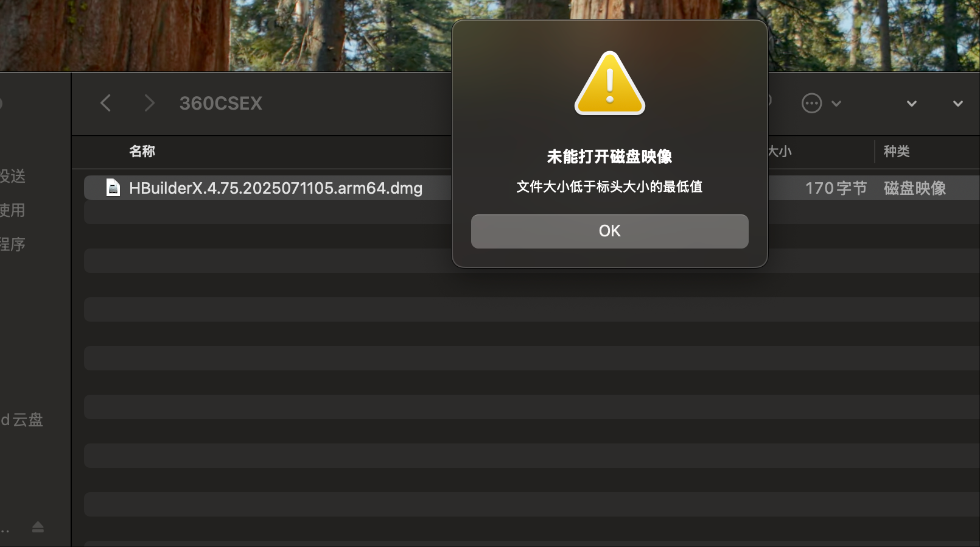This screenshot has height=547, width=980.
Task: Click the 170 字节 size value
Action: pyautogui.click(x=836, y=188)
